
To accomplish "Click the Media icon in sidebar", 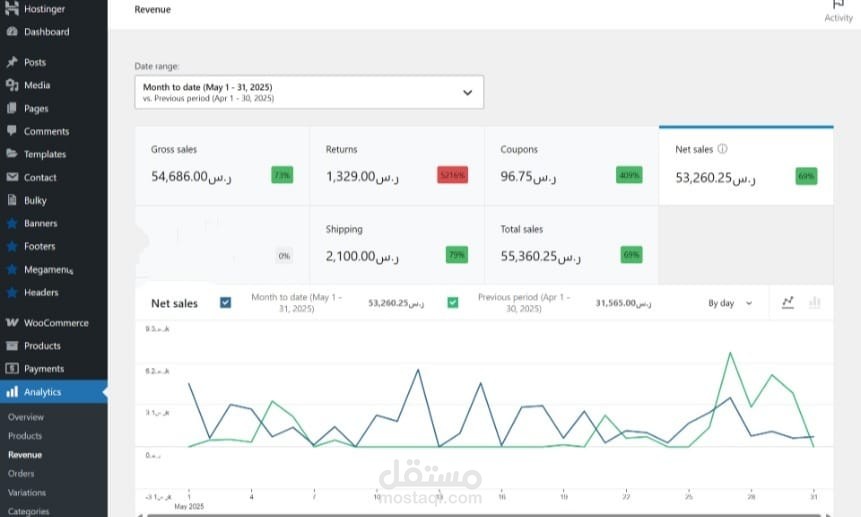I will pyautogui.click(x=12, y=85).
